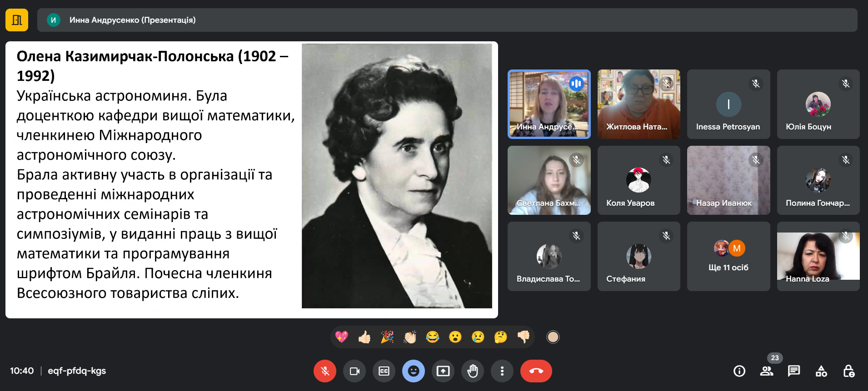Show the participants list
This screenshot has height=391, width=868.
point(767,371)
